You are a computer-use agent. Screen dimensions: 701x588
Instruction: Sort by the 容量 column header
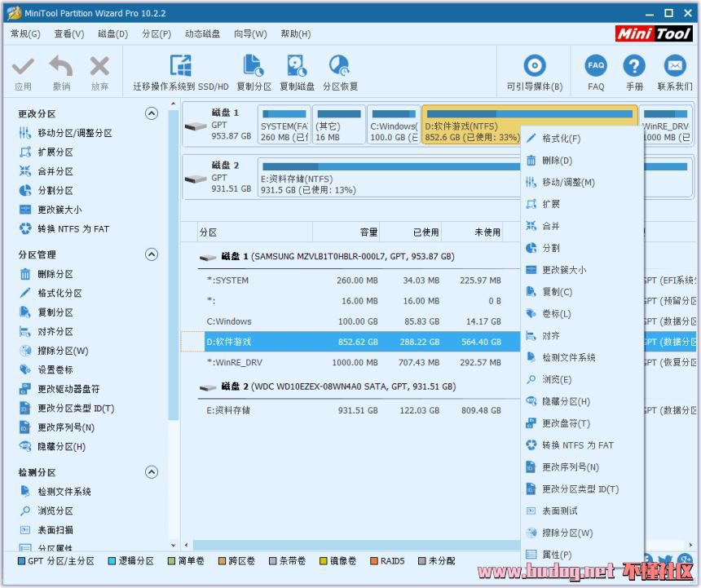(346, 232)
